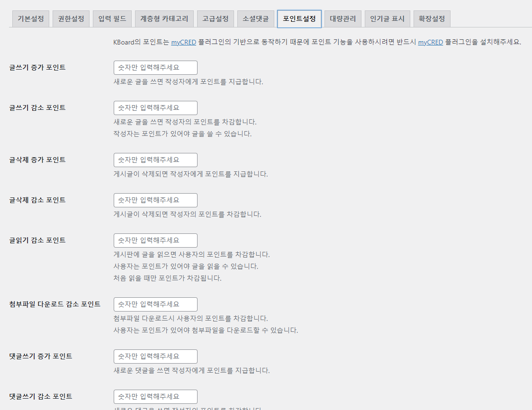Viewport: 532px width, 410px height.
Task: Switch to the 소셜댓글 tab
Action: (x=255, y=18)
